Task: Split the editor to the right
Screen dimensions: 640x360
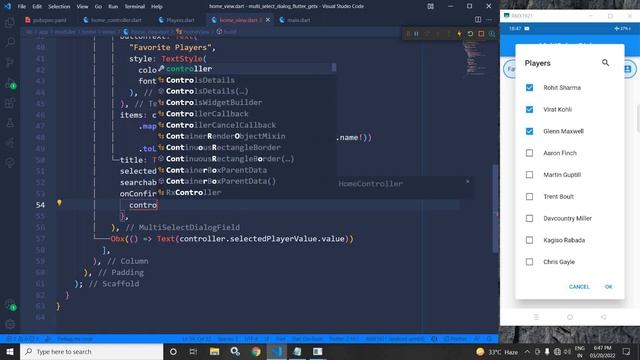Action: (x=478, y=20)
